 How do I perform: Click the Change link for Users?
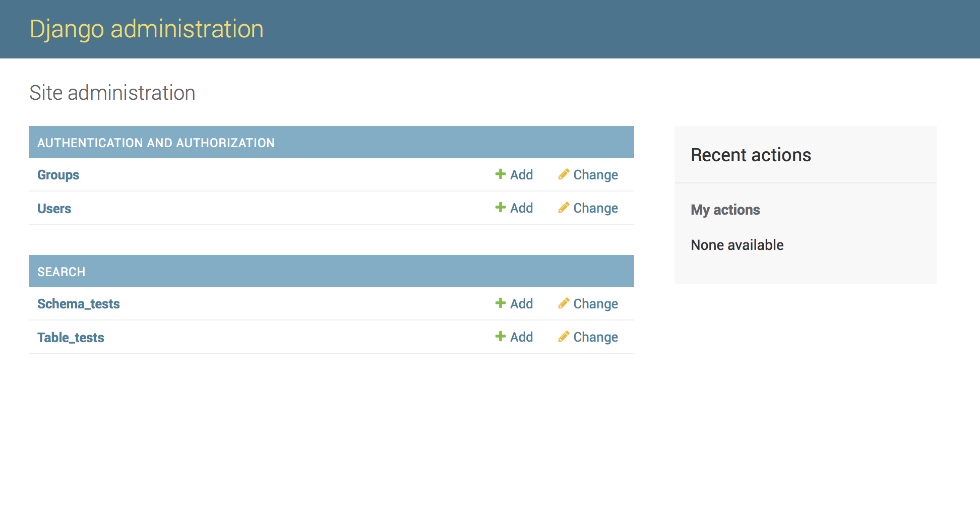click(x=595, y=208)
